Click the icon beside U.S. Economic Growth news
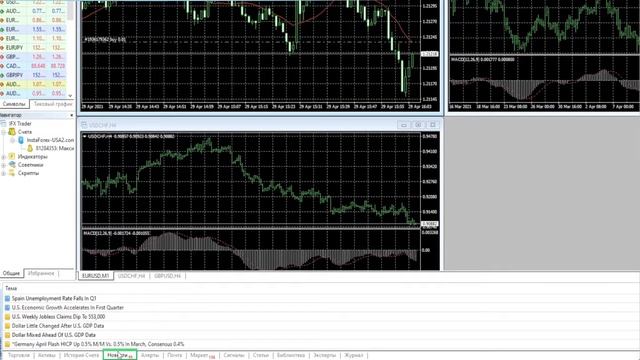This screenshot has width=640, height=360. click(x=7, y=307)
